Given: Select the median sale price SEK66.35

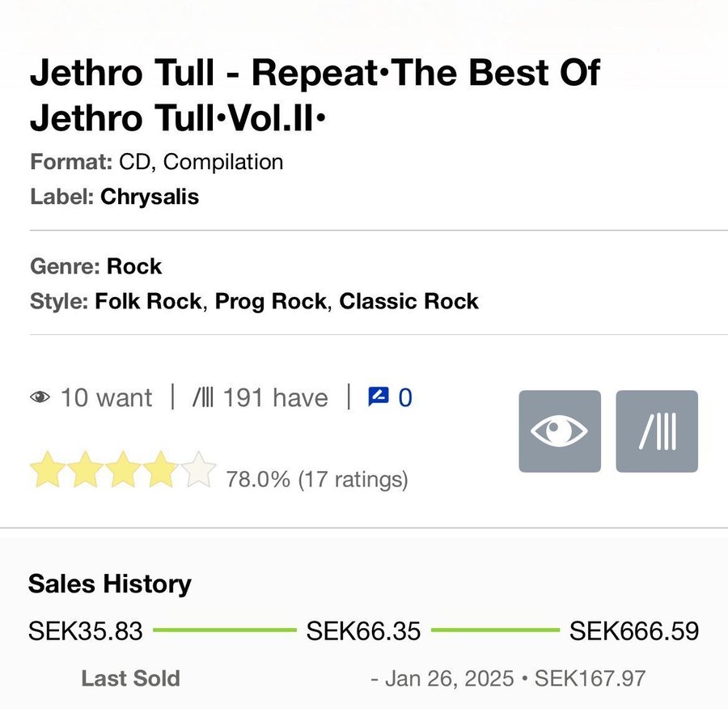Looking at the screenshot, I should pyautogui.click(x=364, y=631).
